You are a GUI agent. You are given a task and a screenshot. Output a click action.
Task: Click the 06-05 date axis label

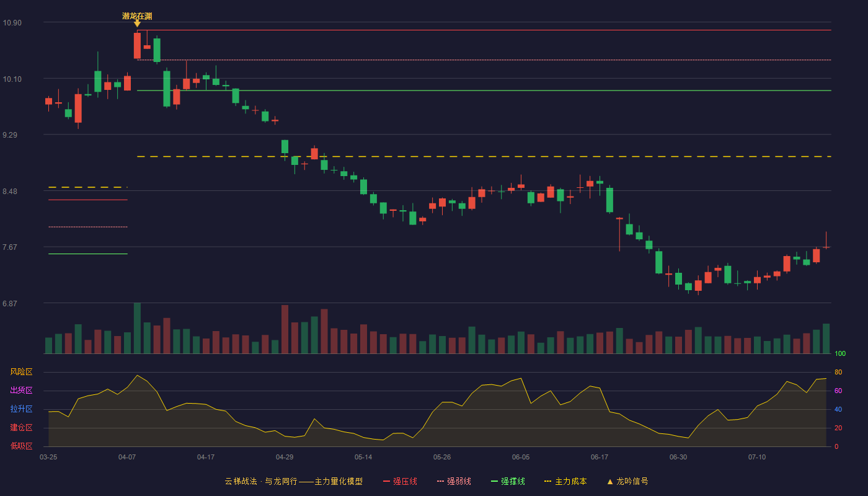coord(521,457)
